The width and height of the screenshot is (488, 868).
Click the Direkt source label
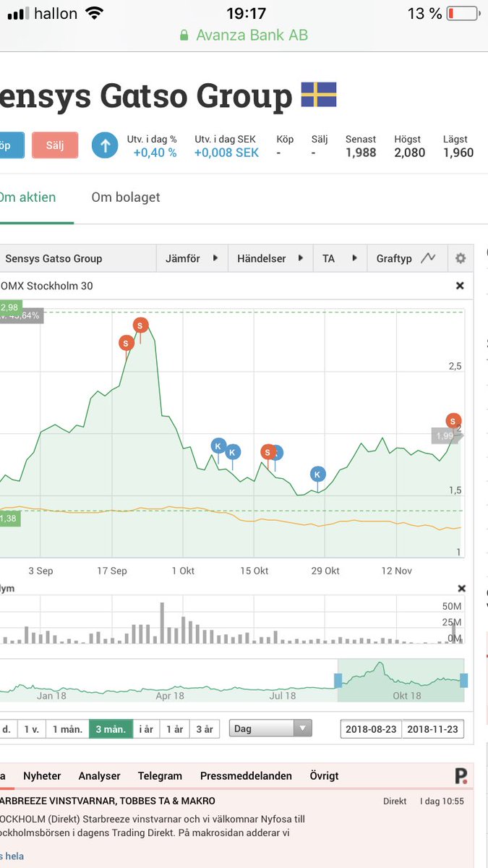click(x=395, y=801)
